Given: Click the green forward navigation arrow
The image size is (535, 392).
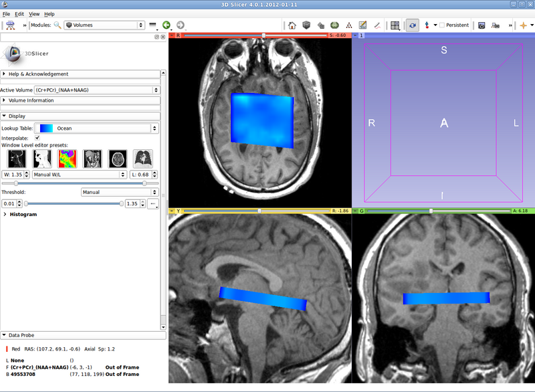Looking at the screenshot, I should pos(166,25).
